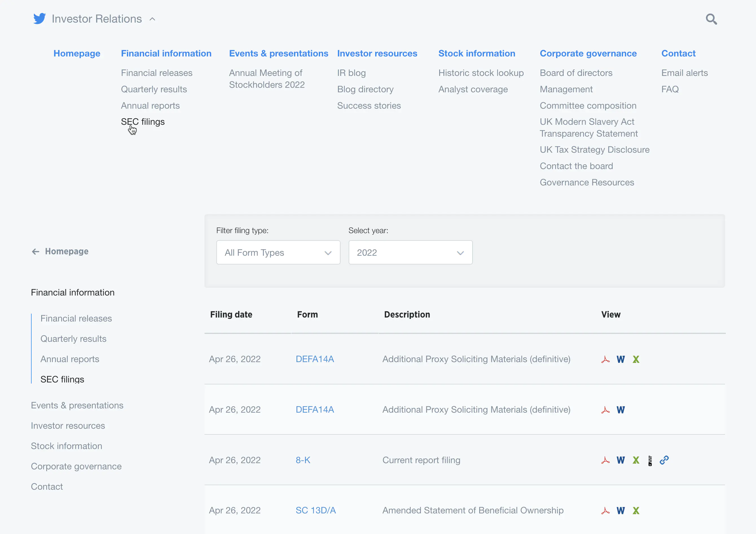Collapse the Investor Relations menu chevron
This screenshot has height=534, width=756.
pyautogui.click(x=152, y=19)
